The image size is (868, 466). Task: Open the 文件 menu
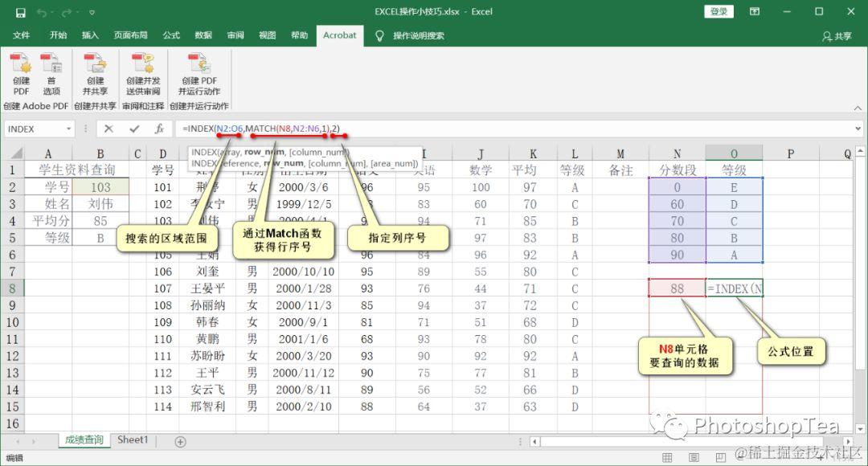click(21, 35)
